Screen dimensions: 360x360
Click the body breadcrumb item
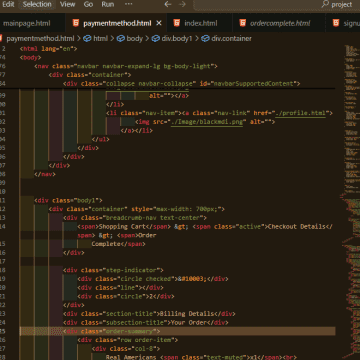coord(134,38)
